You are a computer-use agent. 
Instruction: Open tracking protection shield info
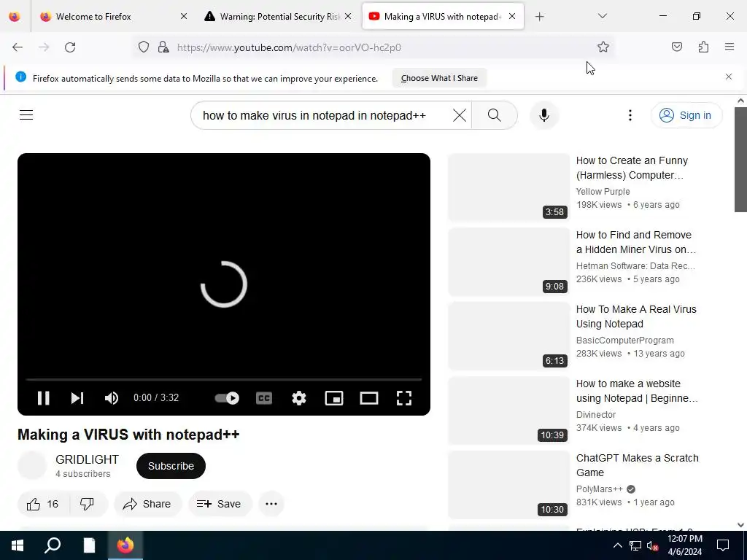point(144,47)
